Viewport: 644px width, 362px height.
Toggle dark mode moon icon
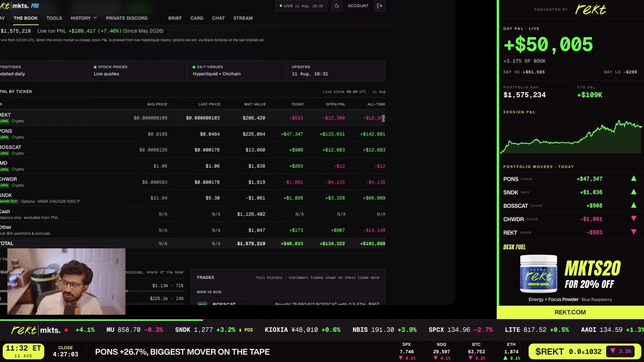pyautogui.click(x=337, y=6)
